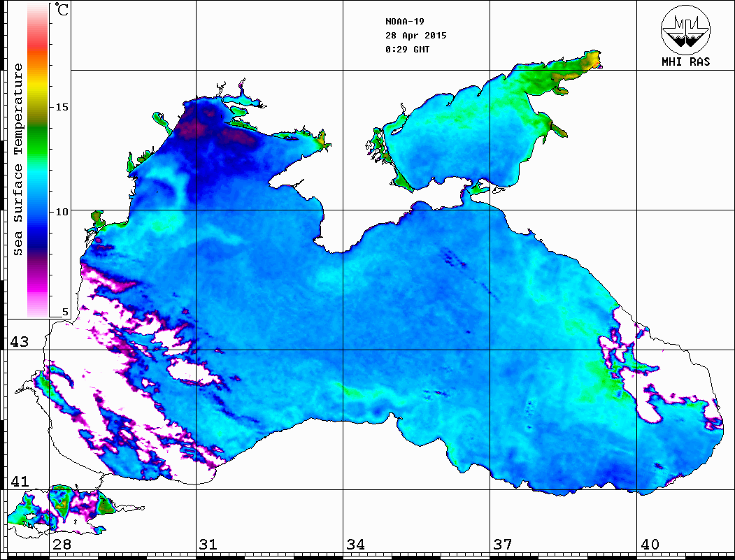Select the "NOAA-19" satellite label

point(404,22)
